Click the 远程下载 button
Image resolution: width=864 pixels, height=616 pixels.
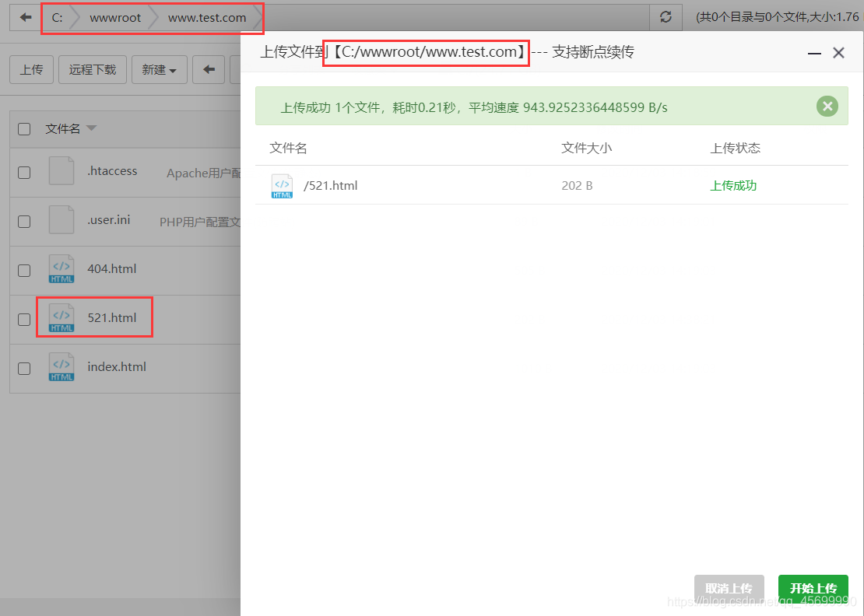point(93,69)
